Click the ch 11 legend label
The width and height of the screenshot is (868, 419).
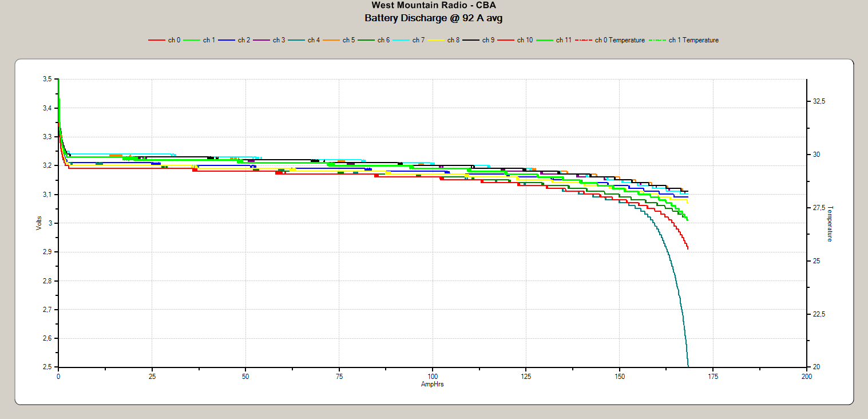[564, 40]
